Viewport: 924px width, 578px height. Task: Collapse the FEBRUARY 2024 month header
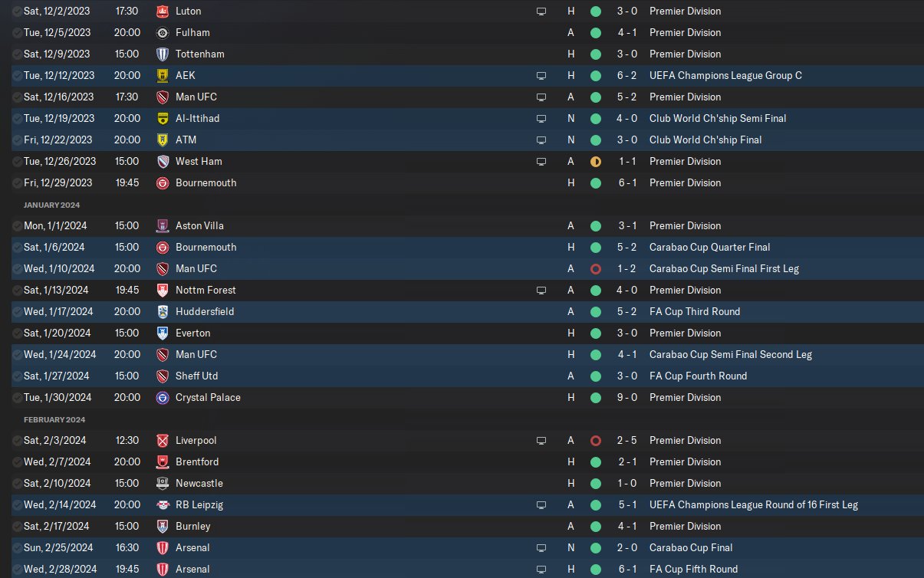[x=54, y=419]
